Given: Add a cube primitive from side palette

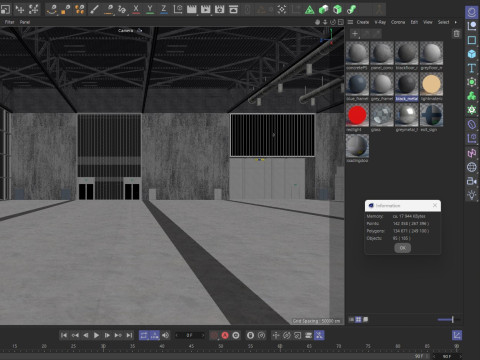Looking at the screenshot, I should click(x=471, y=54).
